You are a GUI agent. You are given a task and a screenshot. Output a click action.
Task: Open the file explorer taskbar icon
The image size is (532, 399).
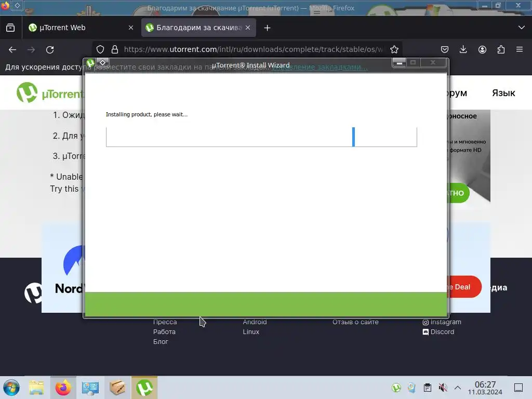[36, 388]
